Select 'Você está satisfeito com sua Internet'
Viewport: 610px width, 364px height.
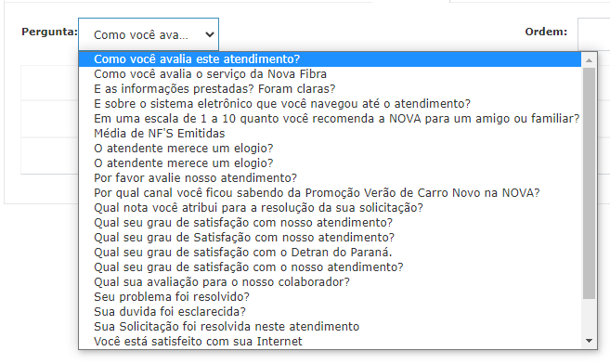point(330,341)
